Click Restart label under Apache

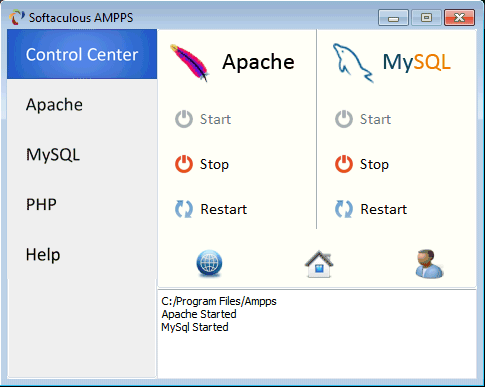tap(224, 209)
